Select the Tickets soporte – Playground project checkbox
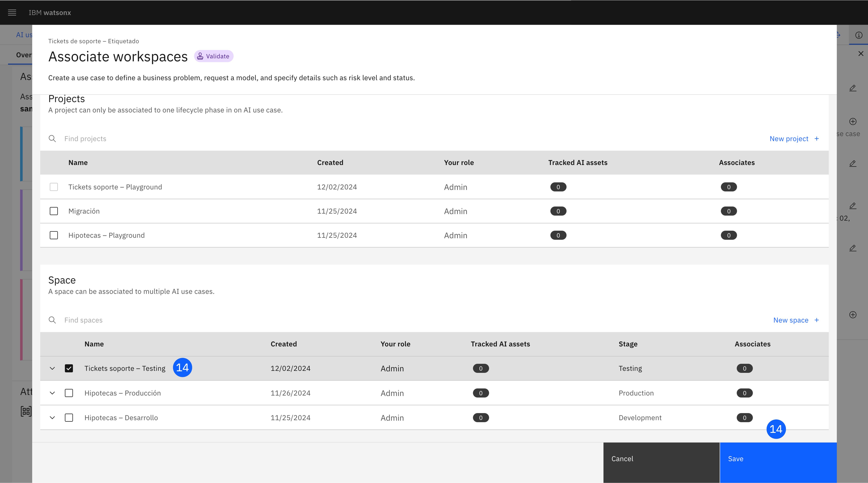 coord(54,187)
